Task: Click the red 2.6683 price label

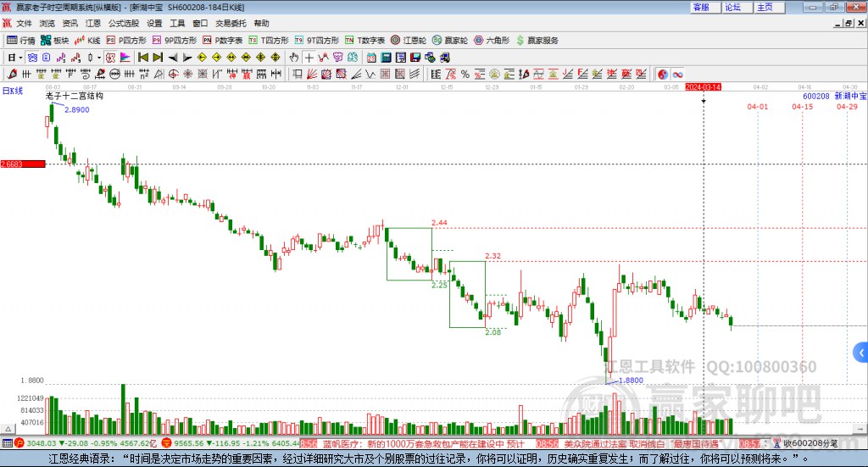Action: coord(21,163)
